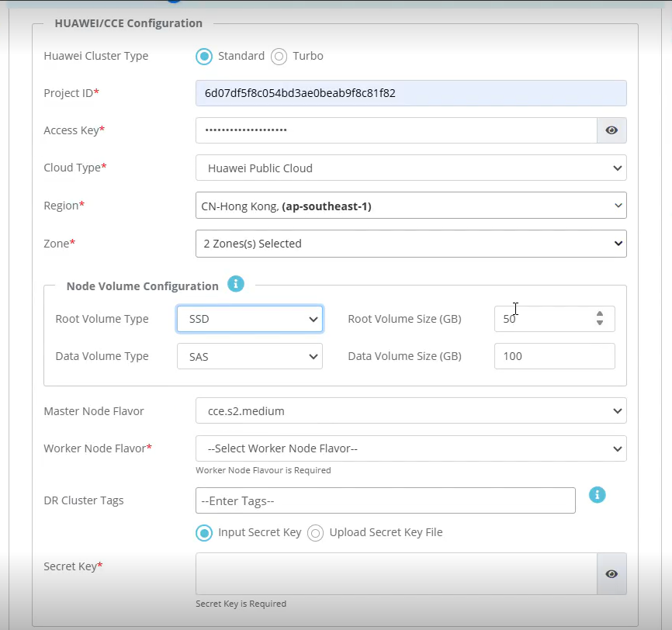Click the DR Cluster Tags info icon
The height and width of the screenshot is (630, 672).
pyautogui.click(x=597, y=495)
